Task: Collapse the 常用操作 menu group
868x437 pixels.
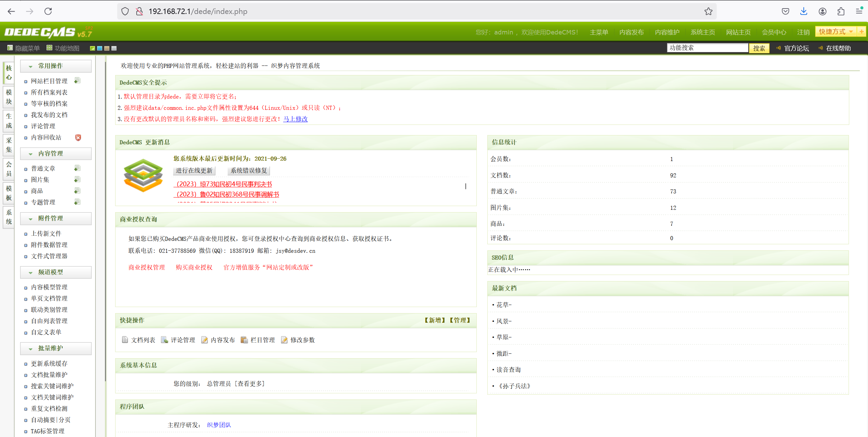Action: coord(56,66)
